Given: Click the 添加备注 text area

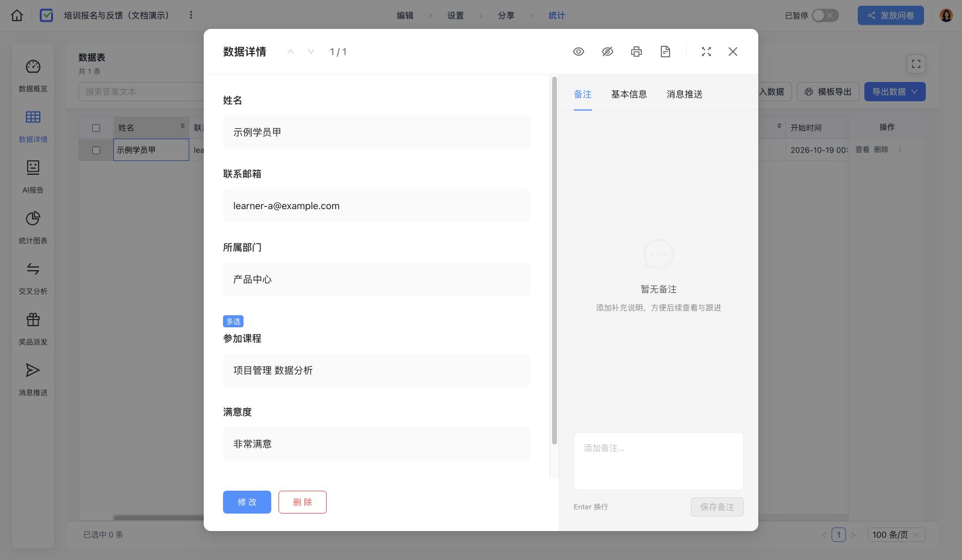Looking at the screenshot, I should [659, 461].
